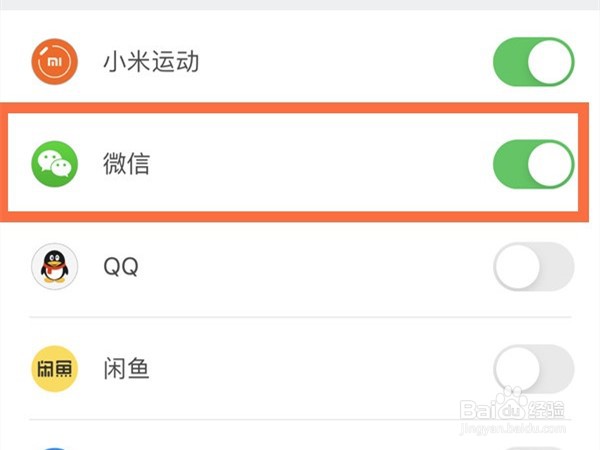Viewport: 600px width, 450px height.
Task: Turn on the 闲鱼 toggle switch
Action: point(534,369)
